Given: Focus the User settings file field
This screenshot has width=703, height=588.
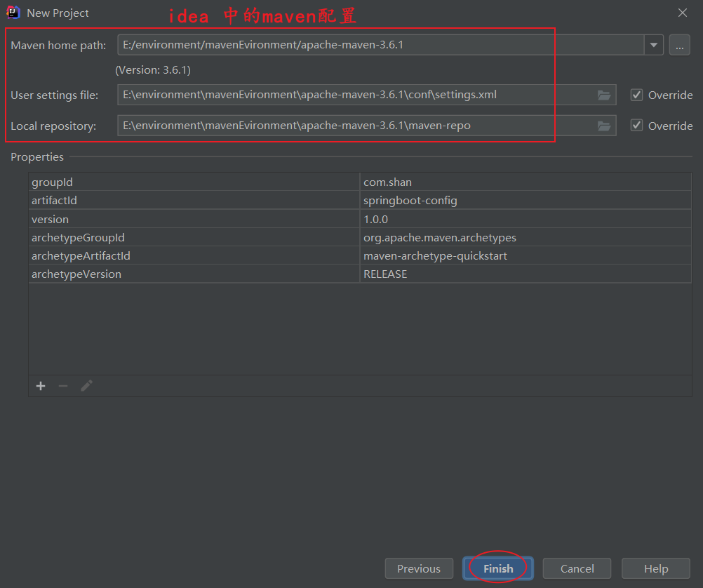Looking at the screenshot, I should [367, 95].
